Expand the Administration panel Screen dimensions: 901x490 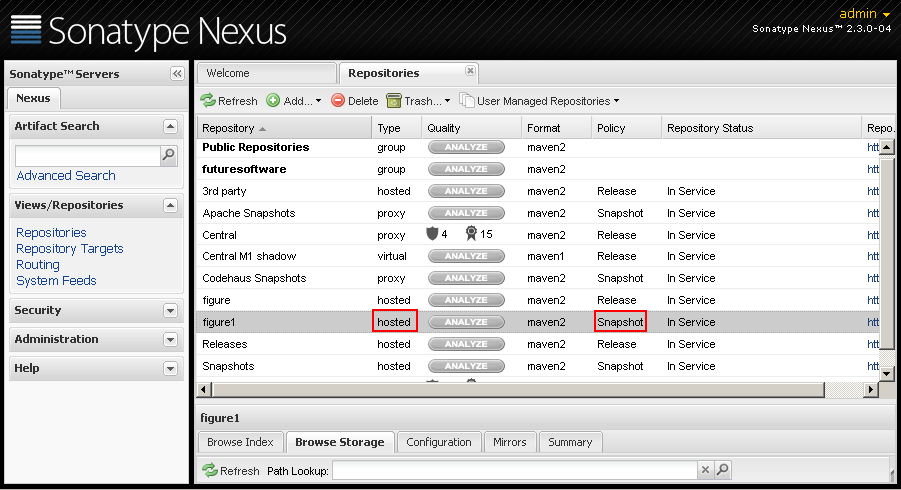click(x=170, y=339)
